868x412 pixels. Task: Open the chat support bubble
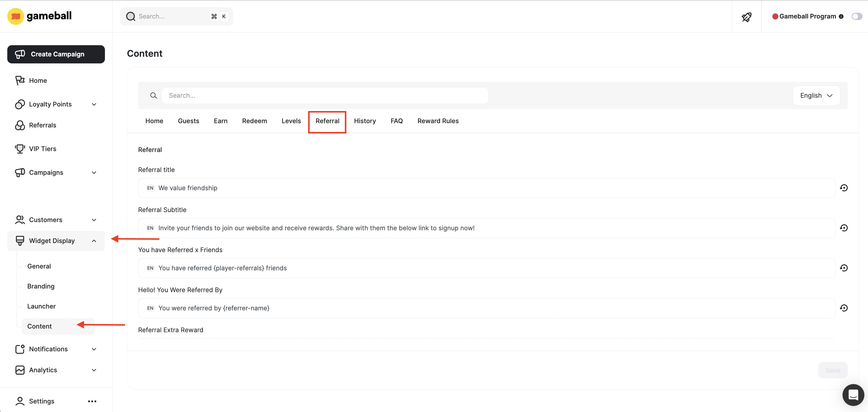pyautogui.click(x=853, y=395)
